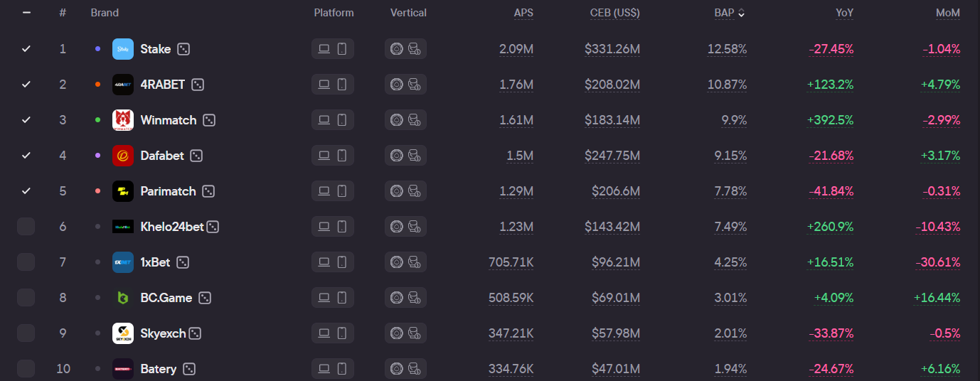
Task: Click the casino chip vertical icon in Skyexch row
Action: [x=397, y=333]
